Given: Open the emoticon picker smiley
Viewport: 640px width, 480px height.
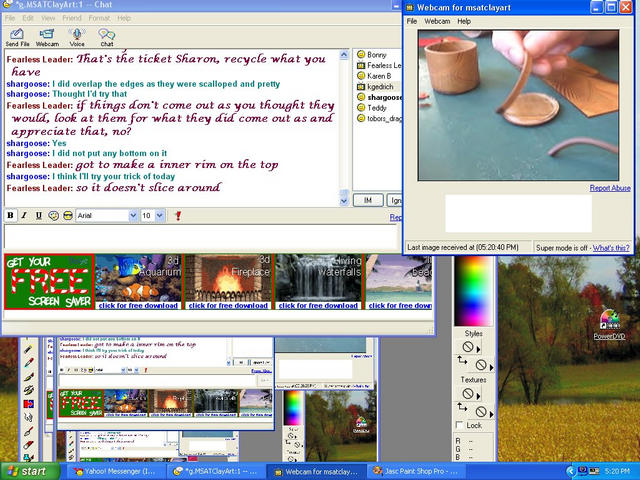Looking at the screenshot, I should 53,216.
